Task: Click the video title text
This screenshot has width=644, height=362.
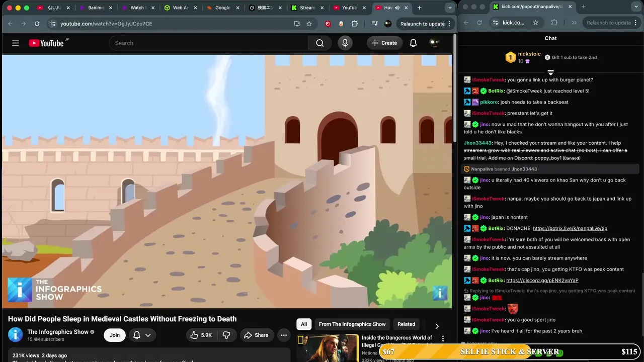Action: click(122, 319)
